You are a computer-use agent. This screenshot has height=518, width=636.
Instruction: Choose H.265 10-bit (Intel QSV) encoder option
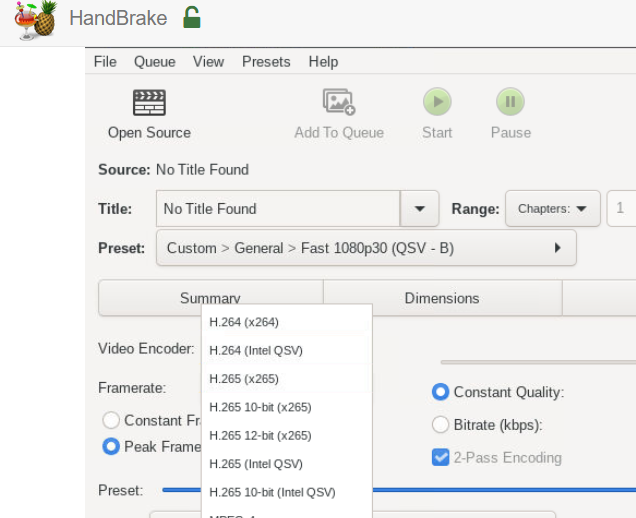coord(287,492)
